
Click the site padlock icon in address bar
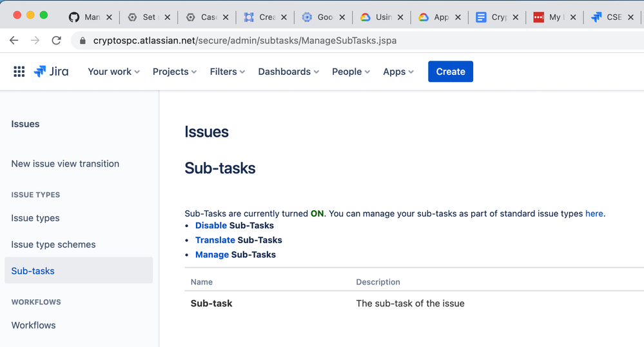click(83, 41)
